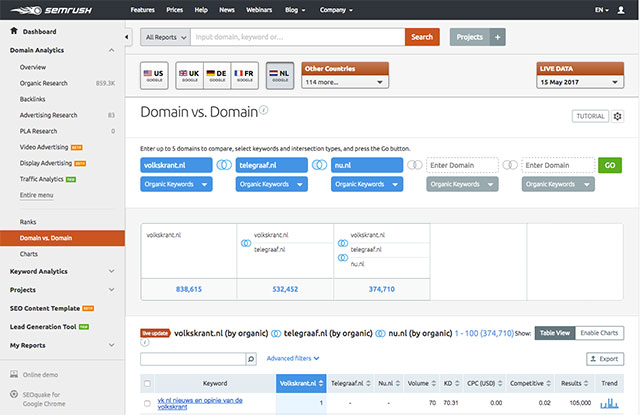The width and height of the screenshot is (640, 415).
Task: Open Organic Keywords dropdown under telegraaf.nl
Action: 271,184
